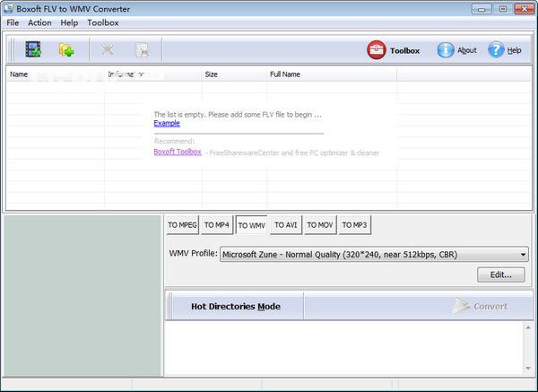Screen dimensions: 538x392
Task: Switch to the TO MOV tab
Action: tap(320, 225)
